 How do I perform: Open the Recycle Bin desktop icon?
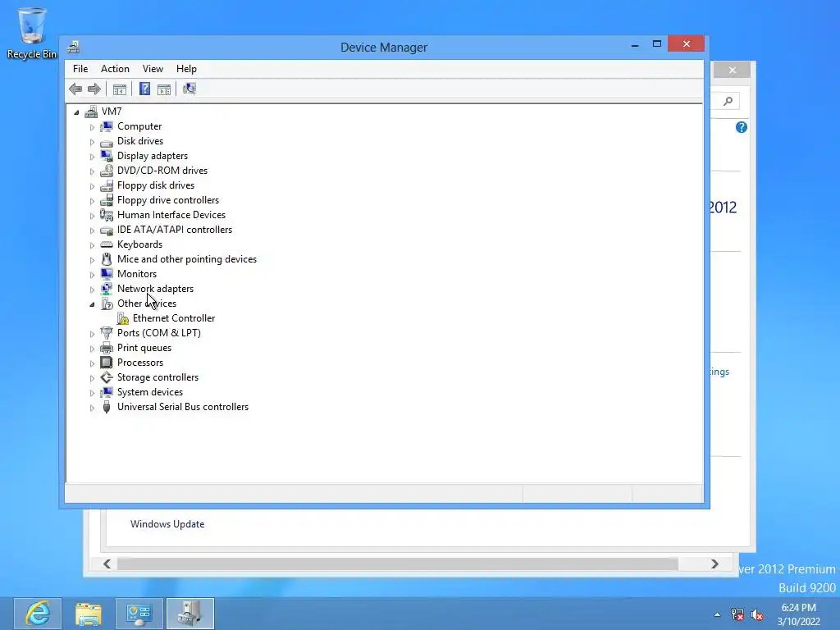tap(32, 32)
